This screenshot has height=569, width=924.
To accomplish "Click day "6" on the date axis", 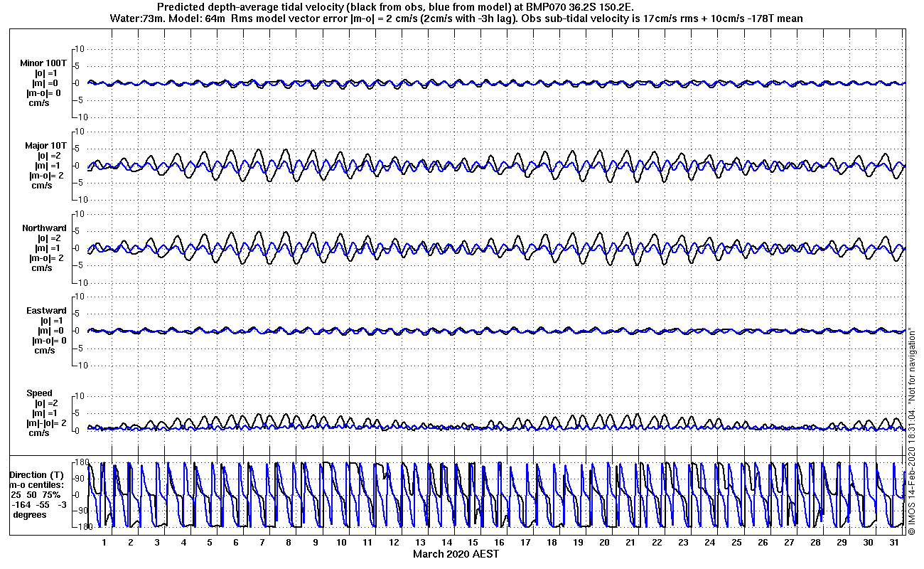I will point(236,543).
